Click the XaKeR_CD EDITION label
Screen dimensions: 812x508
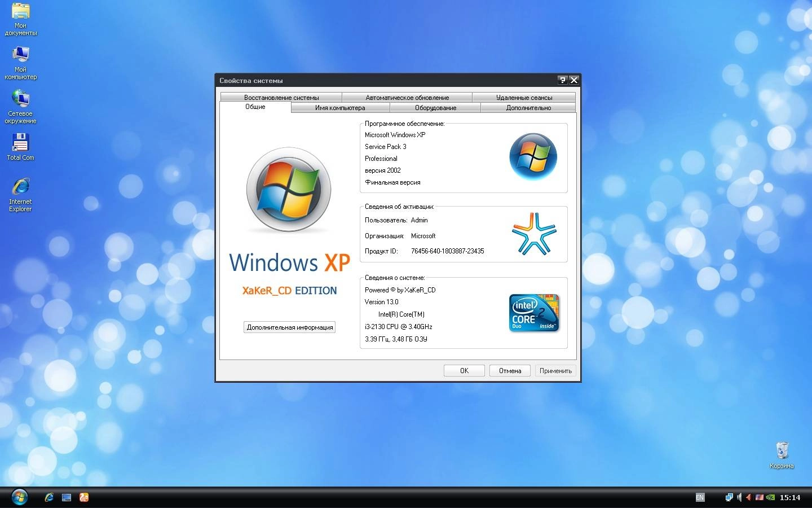tap(289, 291)
